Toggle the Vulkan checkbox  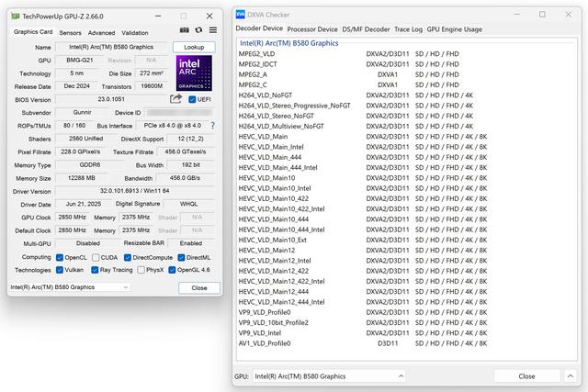coord(59,270)
